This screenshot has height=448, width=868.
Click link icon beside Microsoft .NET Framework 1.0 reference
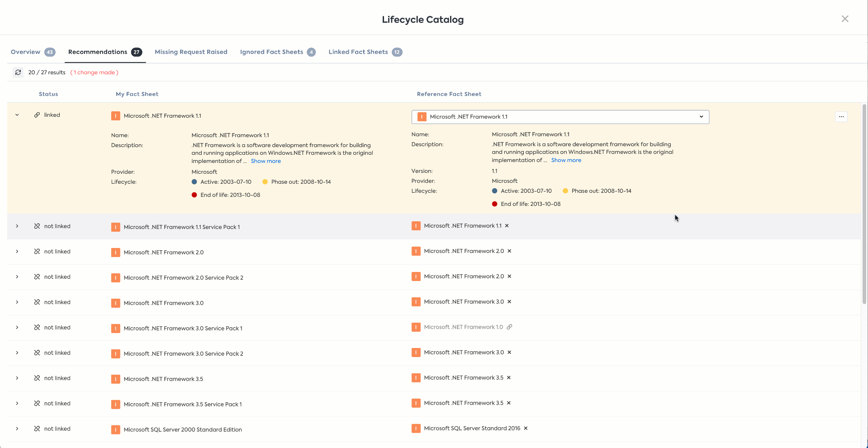click(509, 327)
